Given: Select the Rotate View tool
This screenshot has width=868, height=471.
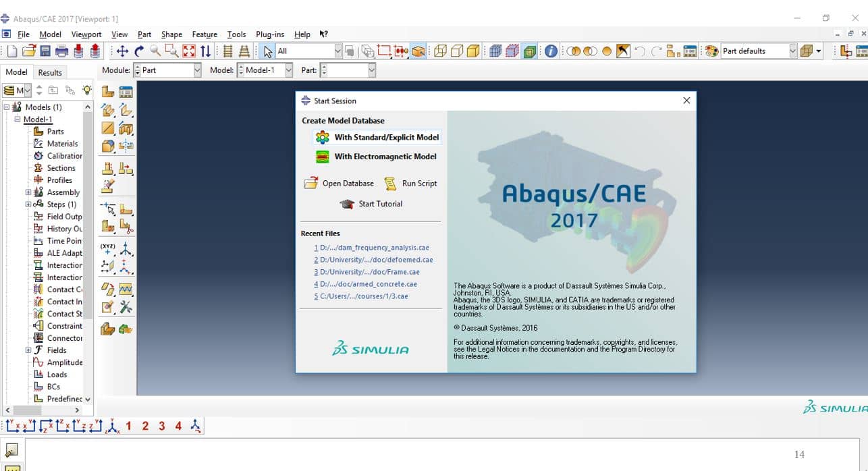Looking at the screenshot, I should [x=139, y=51].
